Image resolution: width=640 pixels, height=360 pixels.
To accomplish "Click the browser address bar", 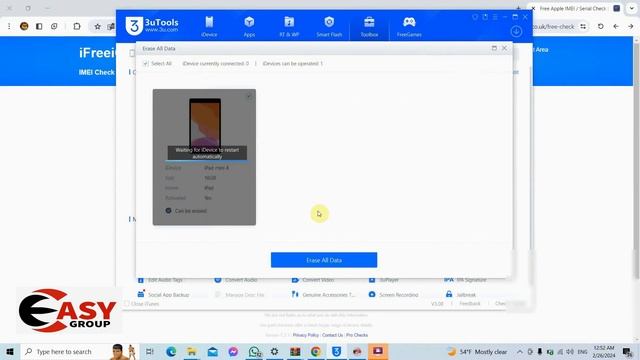I will tap(553, 27).
